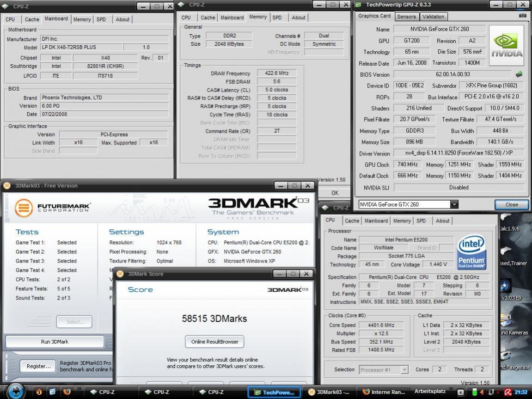The width and height of the screenshot is (532, 399).
Task: Click GPU Clock value 740 MHz
Action: (408, 165)
